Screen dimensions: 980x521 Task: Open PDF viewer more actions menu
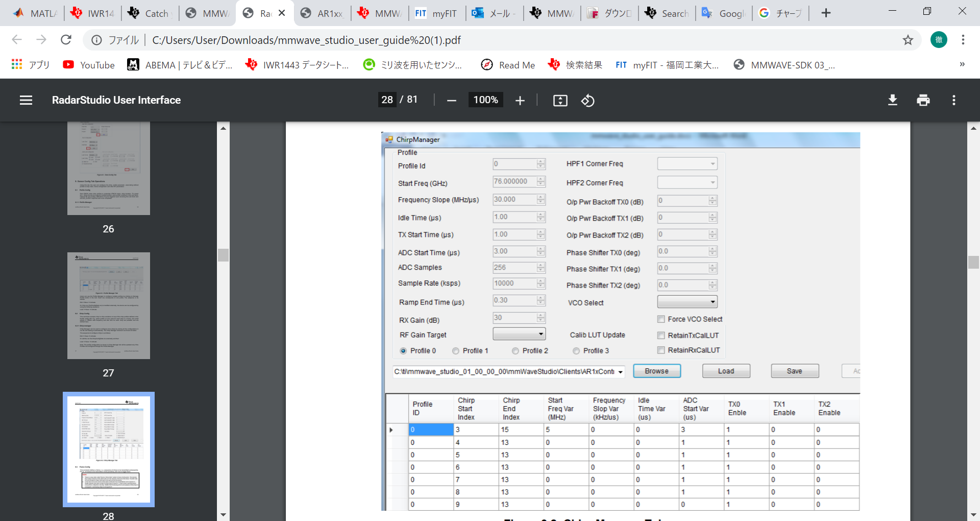tap(953, 100)
